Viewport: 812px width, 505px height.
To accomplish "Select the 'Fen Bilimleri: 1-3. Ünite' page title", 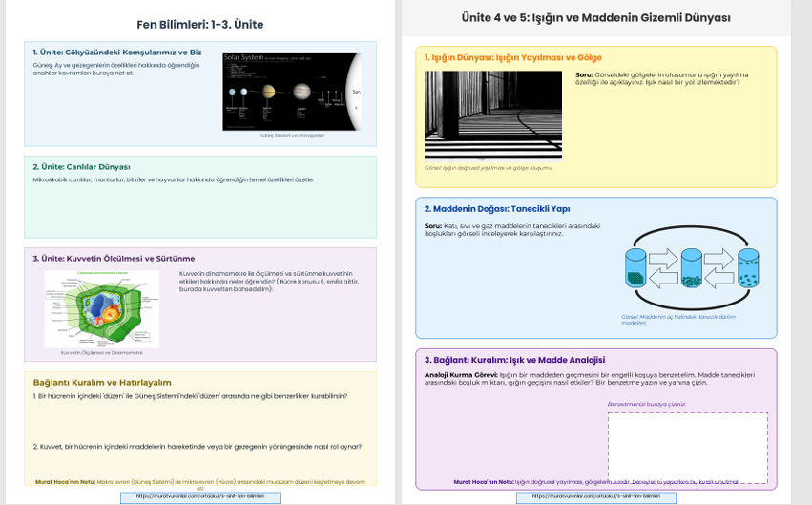I will point(200,24).
